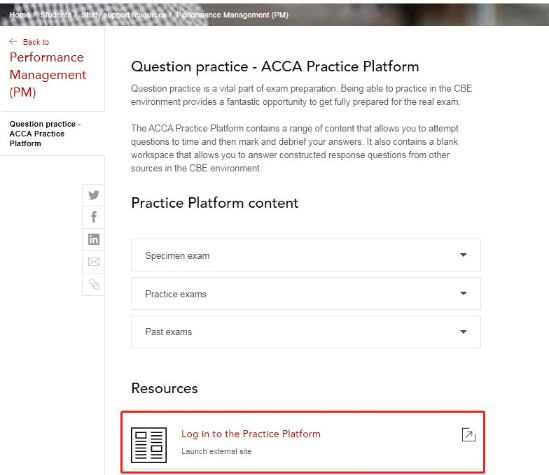Share page via LinkedIn icon
The width and height of the screenshot is (549, 475).
point(93,239)
